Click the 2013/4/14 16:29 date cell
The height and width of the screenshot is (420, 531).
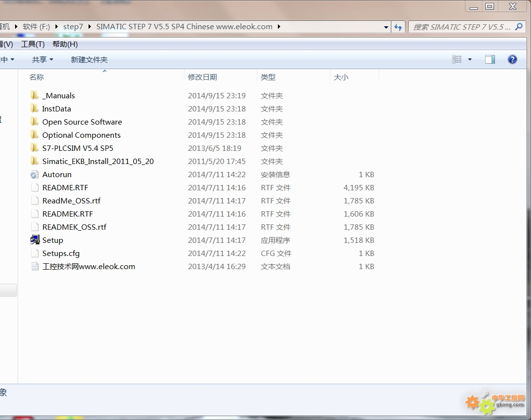pyautogui.click(x=217, y=267)
